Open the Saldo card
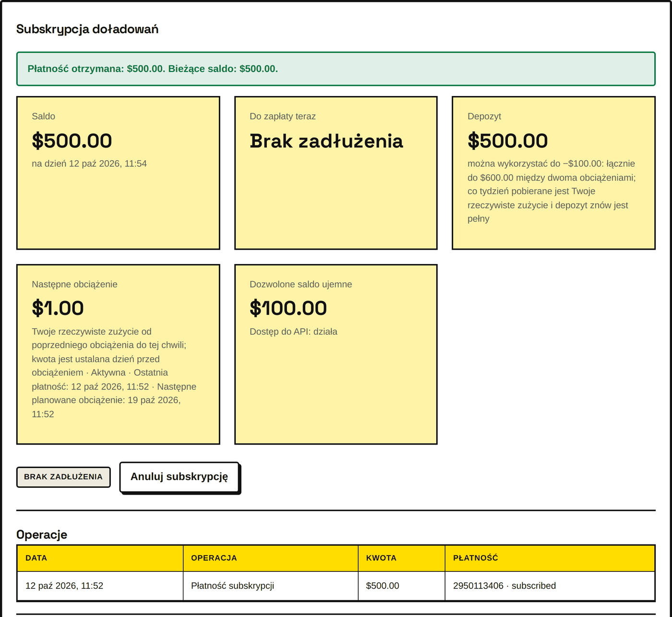 (x=118, y=173)
